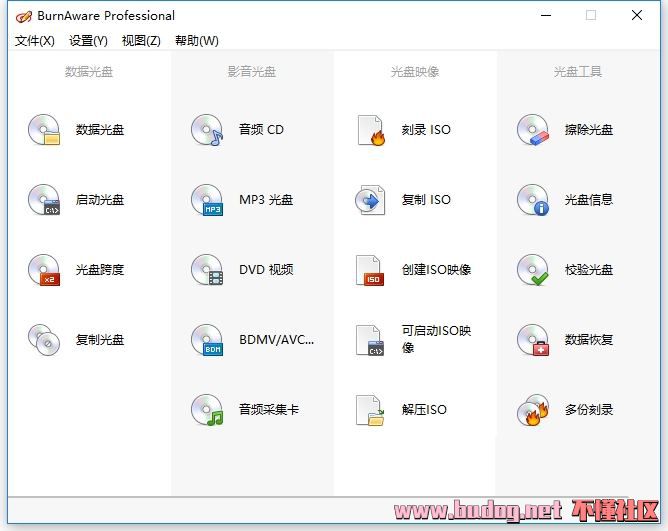Click the 启动光盘 label

pos(100,199)
